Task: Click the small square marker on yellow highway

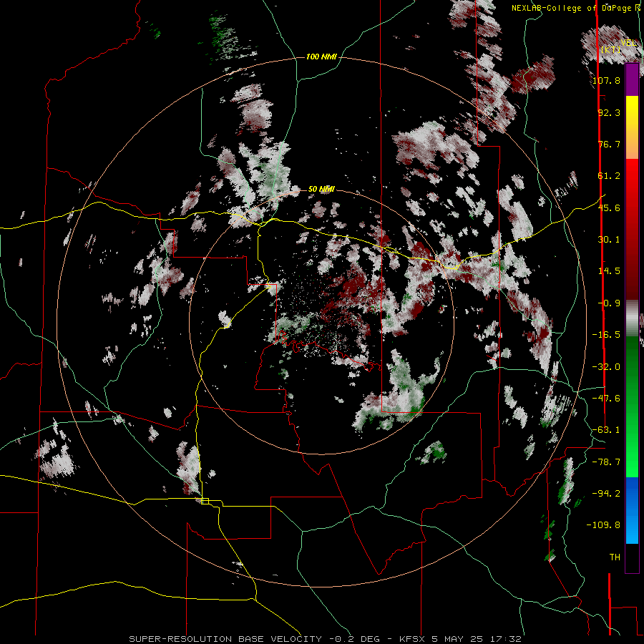Action: (205, 501)
